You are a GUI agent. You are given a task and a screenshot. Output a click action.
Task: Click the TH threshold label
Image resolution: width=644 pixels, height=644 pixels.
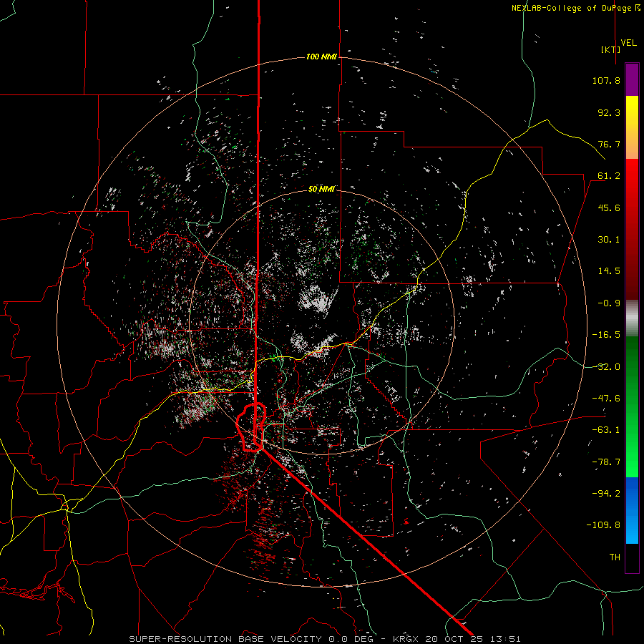[615, 557]
